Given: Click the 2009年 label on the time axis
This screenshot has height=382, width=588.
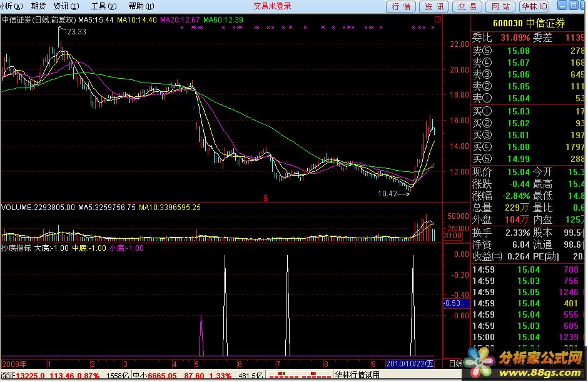Looking at the screenshot, I should pyautogui.click(x=14, y=364).
